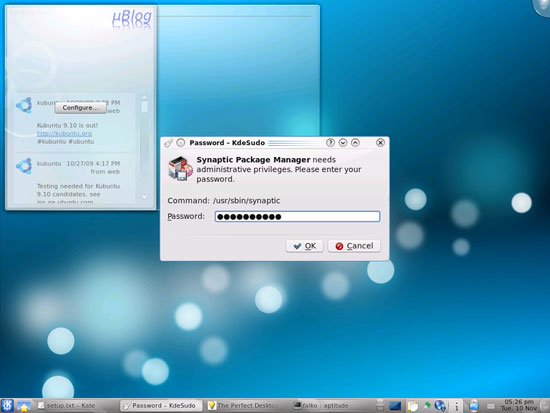Viewport: 550px width, 413px height.
Task: Click the µBlog scrollbar up arrow
Action: click(x=145, y=97)
